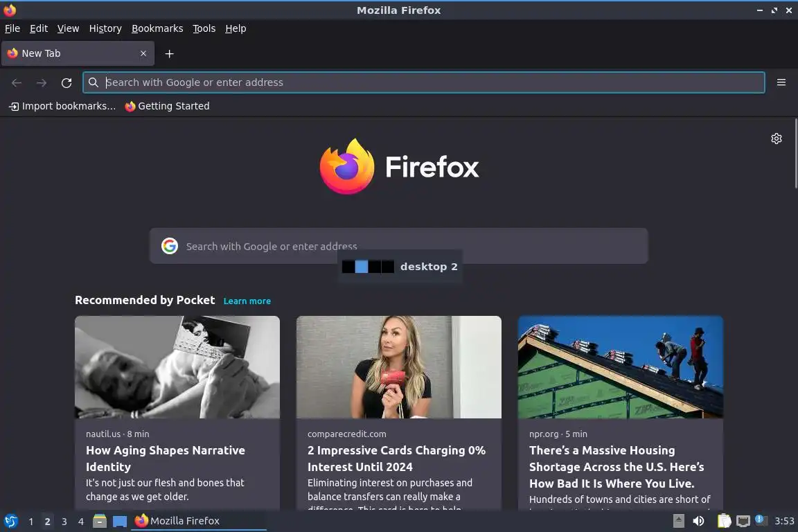
Task: Open the hamburger application menu
Action: [781, 82]
